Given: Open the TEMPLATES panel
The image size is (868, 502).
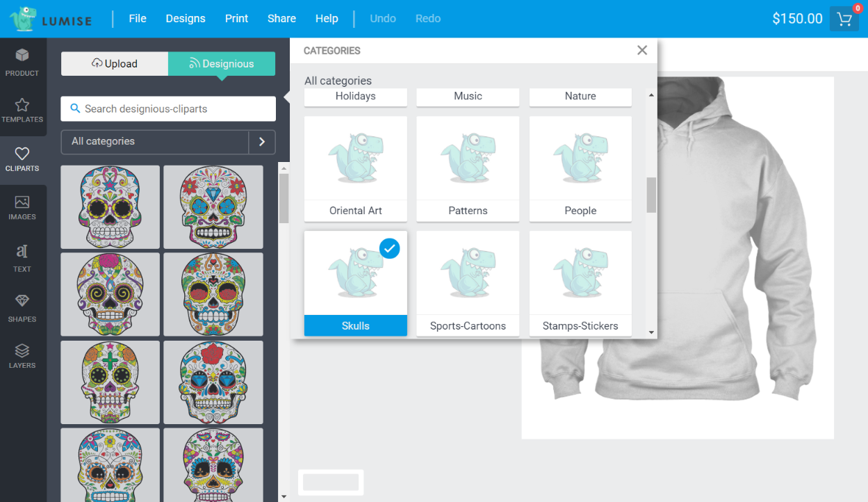Looking at the screenshot, I should pyautogui.click(x=23, y=111).
